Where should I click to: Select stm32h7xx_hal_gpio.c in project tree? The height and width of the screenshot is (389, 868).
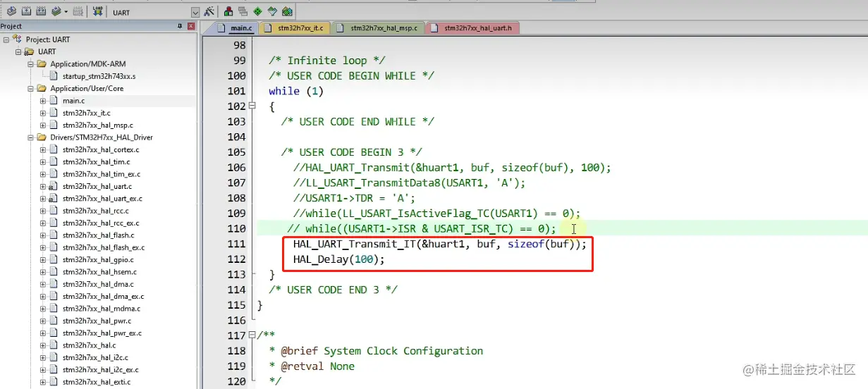pyautogui.click(x=97, y=260)
